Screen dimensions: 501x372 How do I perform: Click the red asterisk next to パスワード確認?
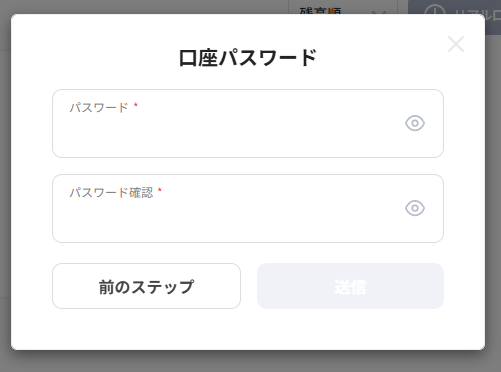(x=160, y=190)
